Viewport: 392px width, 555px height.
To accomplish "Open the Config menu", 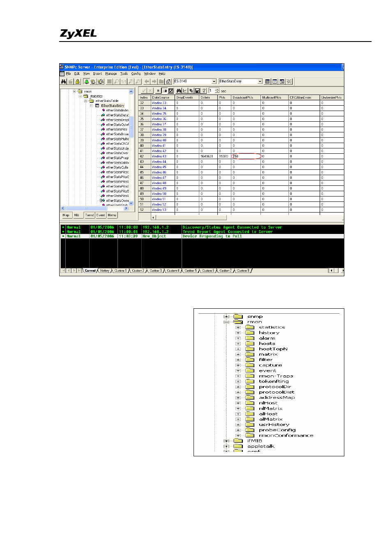I will pyautogui.click(x=136, y=74).
